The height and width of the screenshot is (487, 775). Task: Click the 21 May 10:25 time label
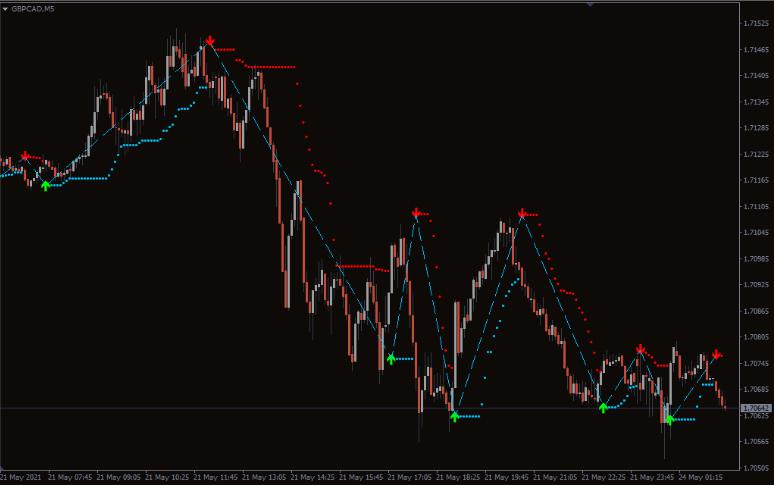(167, 478)
